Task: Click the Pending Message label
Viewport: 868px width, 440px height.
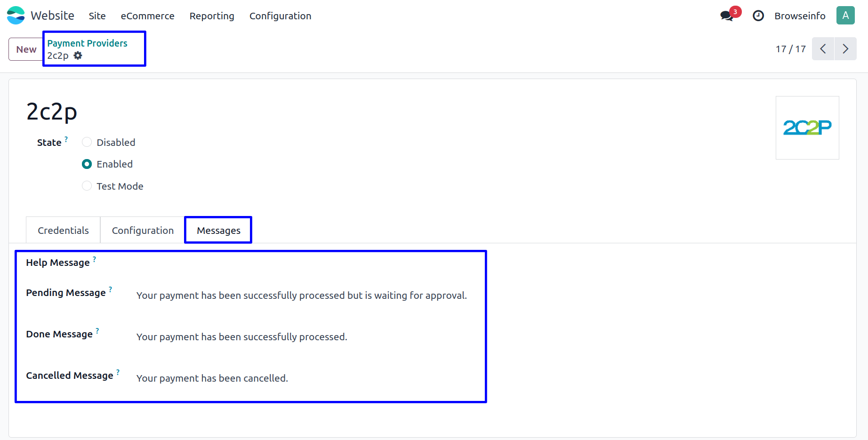Action: 66,293
